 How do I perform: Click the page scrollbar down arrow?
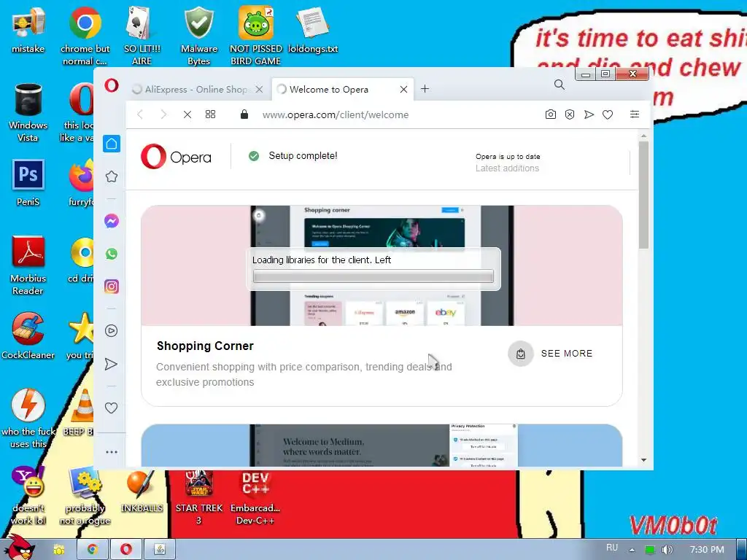pyautogui.click(x=643, y=460)
